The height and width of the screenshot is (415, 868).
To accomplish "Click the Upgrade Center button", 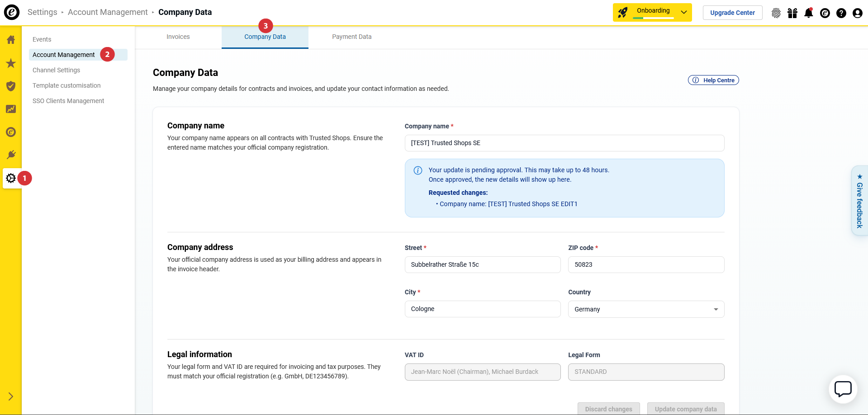I will pyautogui.click(x=732, y=13).
